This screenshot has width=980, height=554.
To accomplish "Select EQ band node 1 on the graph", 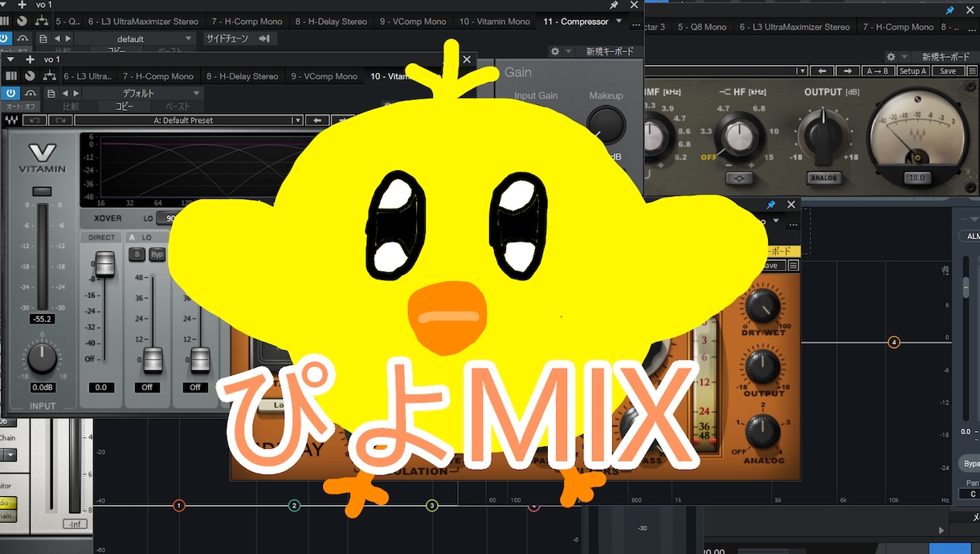I will (179, 505).
